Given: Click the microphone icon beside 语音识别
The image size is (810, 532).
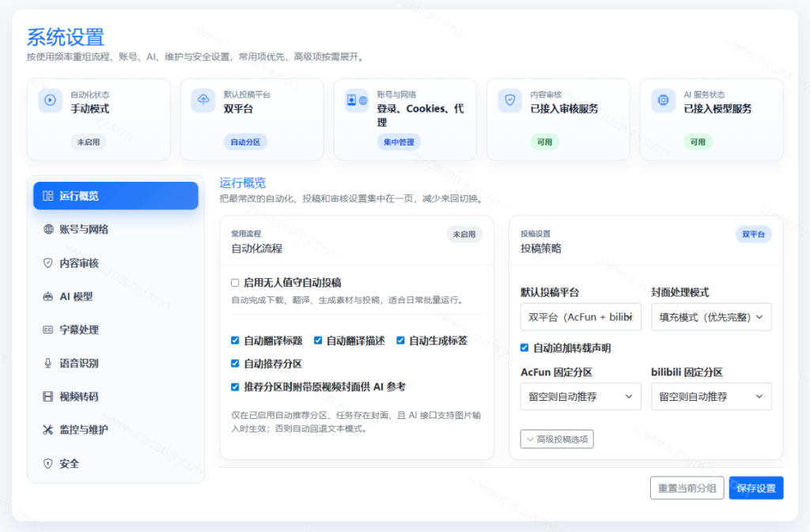Looking at the screenshot, I should tap(48, 364).
